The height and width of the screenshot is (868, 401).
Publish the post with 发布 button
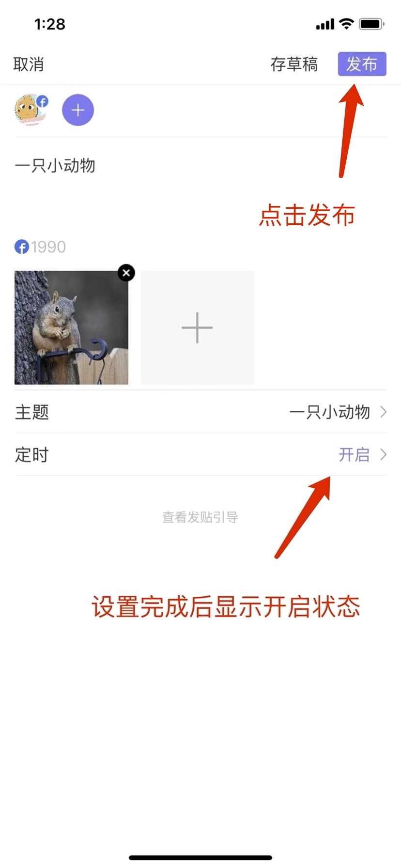tap(362, 64)
